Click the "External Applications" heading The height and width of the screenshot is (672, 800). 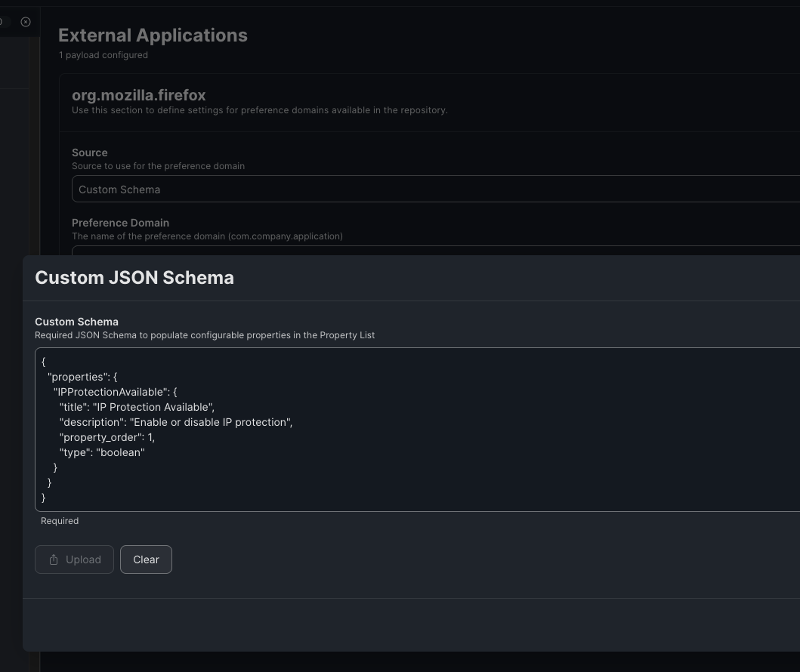click(x=153, y=35)
